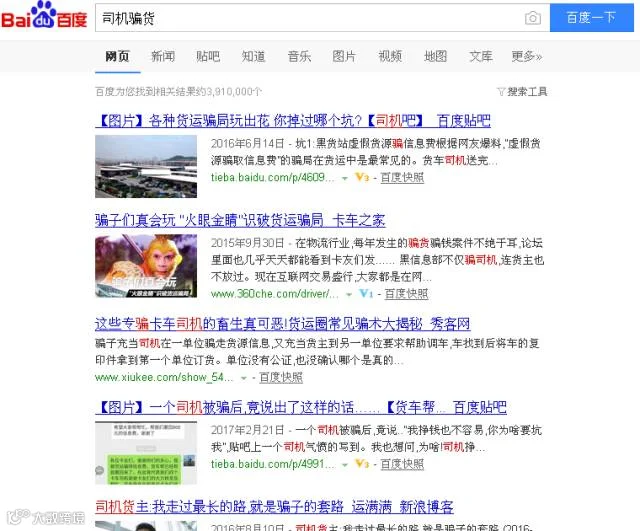Open the 视频 tab
The width and height of the screenshot is (640, 531).
coord(390,56)
